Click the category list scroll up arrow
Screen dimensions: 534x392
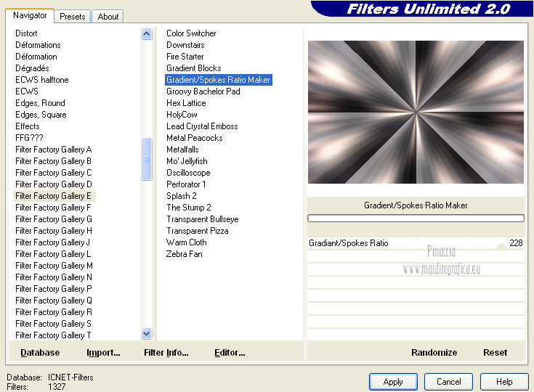click(x=147, y=33)
